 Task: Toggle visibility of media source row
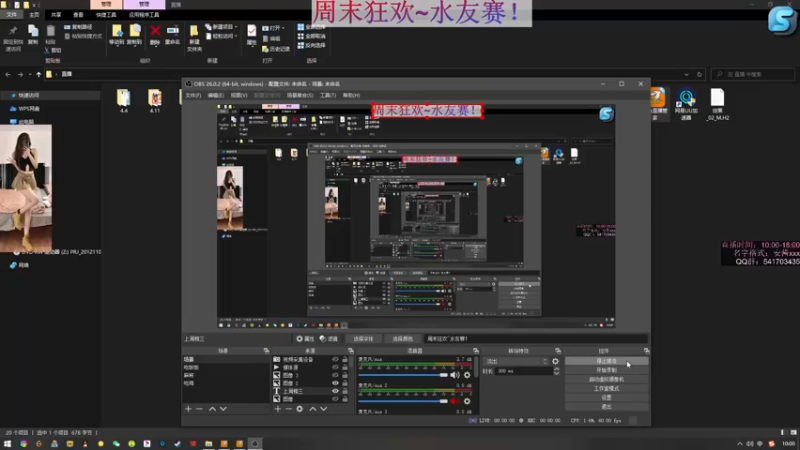335,367
